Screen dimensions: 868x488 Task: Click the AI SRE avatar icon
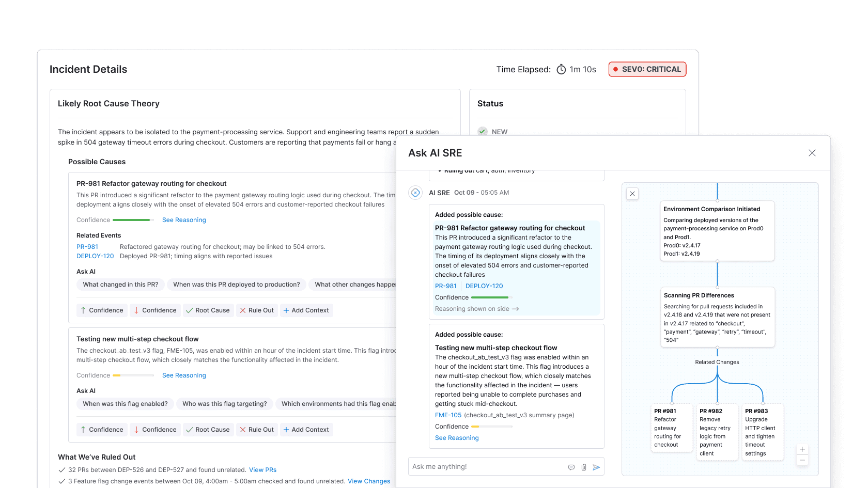(x=415, y=193)
